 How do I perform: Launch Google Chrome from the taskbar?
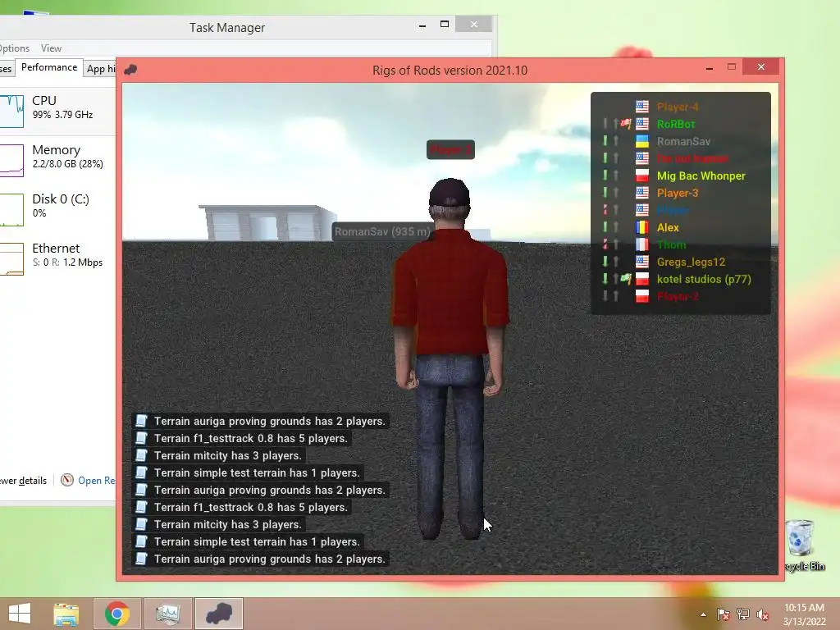116,614
